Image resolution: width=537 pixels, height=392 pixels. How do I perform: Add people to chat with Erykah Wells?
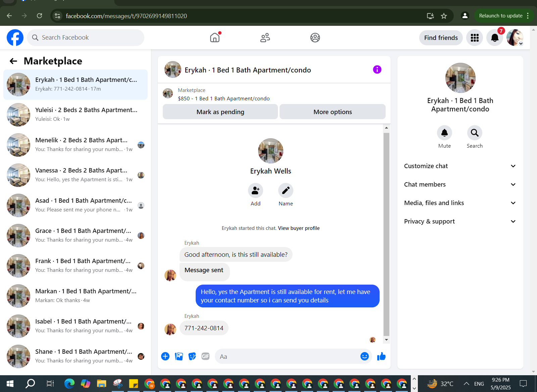[255, 191]
